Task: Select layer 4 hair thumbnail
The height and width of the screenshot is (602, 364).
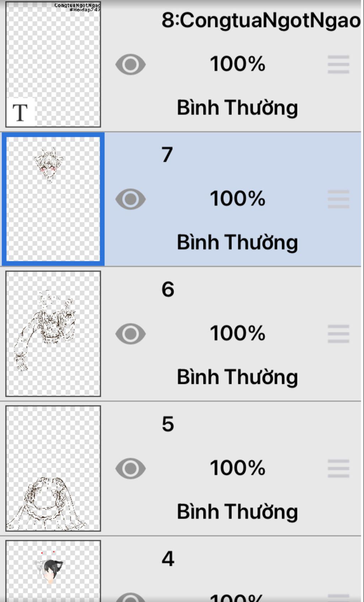Action: coord(53,571)
